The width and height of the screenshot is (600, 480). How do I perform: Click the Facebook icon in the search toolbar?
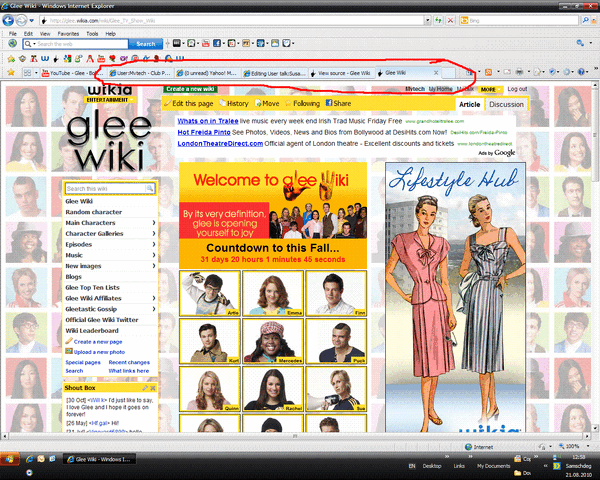tap(217, 44)
